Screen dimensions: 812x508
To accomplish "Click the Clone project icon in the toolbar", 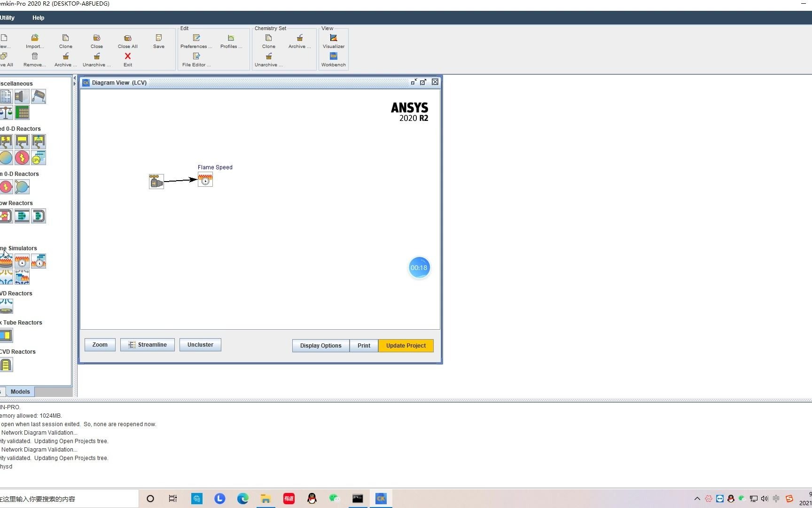I will 66,38.
